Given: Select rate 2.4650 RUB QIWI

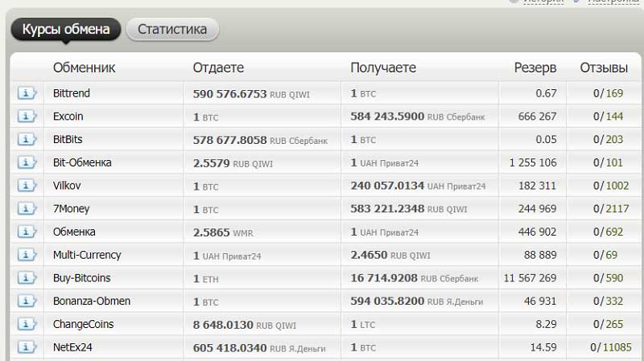Looking at the screenshot, I should (x=390, y=255).
